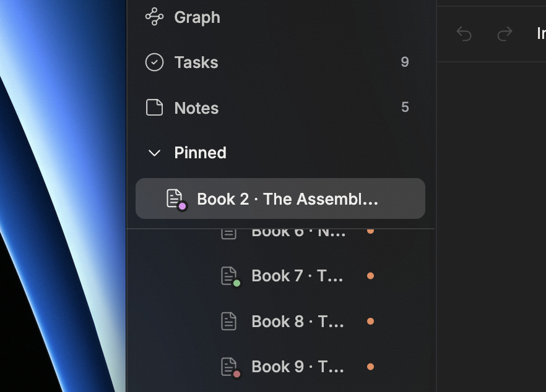Open the Tasks section label
Viewport: 546px width, 392px height.
tap(196, 62)
